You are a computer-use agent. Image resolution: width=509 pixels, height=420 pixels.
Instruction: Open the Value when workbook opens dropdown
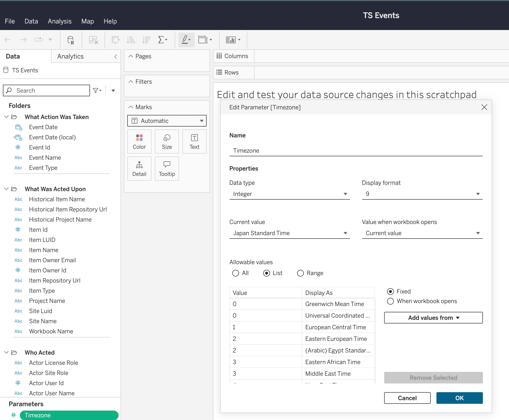pos(422,233)
